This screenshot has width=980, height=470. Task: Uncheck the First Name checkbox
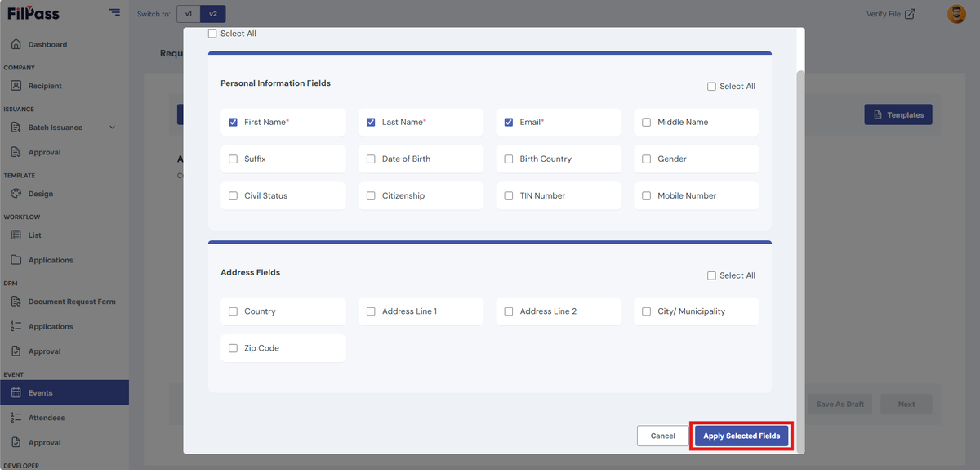pyautogui.click(x=234, y=122)
